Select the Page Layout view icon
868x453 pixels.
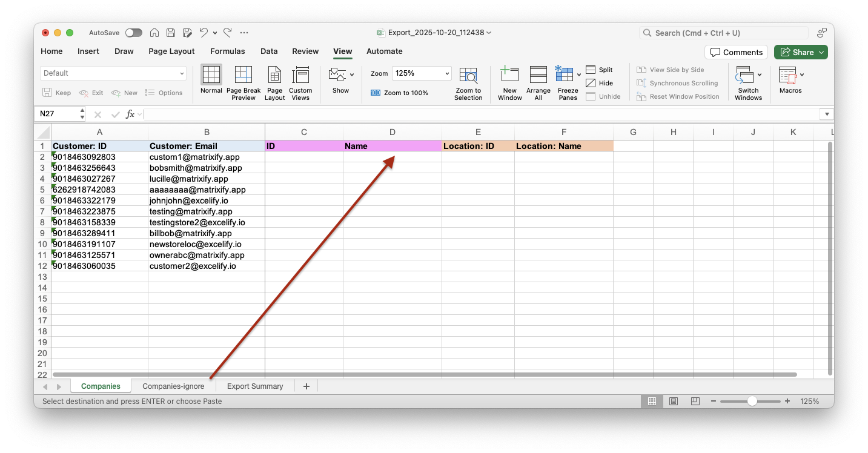pyautogui.click(x=274, y=76)
